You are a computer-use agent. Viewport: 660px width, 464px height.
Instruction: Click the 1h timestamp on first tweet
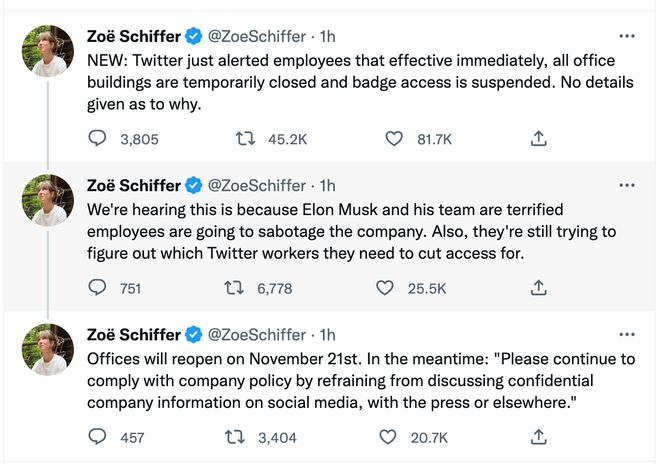point(327,37)
